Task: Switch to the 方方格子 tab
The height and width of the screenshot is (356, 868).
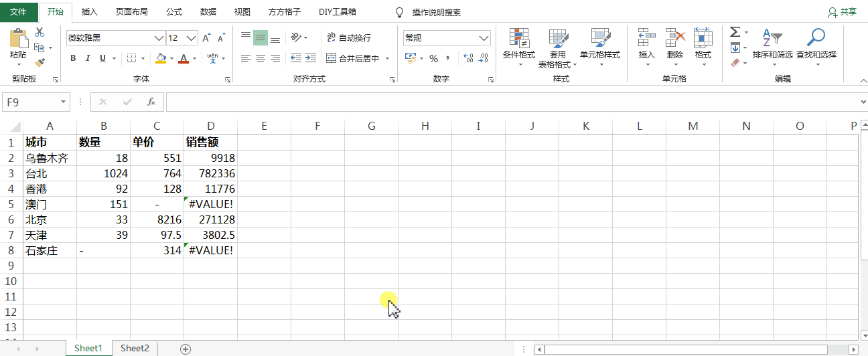Action: point(285,12)
